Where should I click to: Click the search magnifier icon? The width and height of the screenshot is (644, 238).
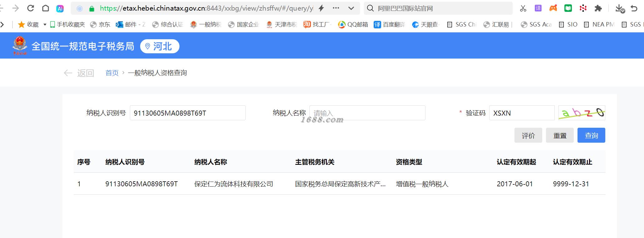click(370, 8)
